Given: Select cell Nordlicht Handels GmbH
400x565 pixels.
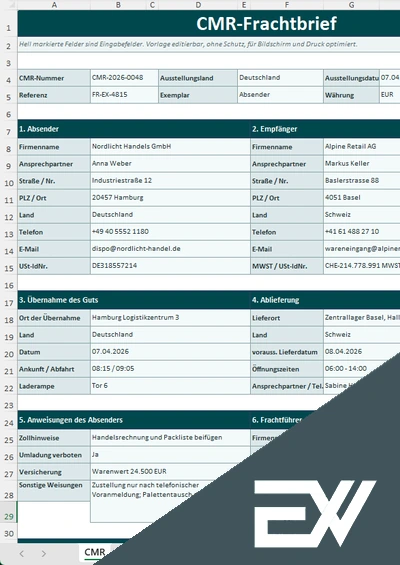Looking at the screenshot, I should pyautogui.click(x=170, y=147).
